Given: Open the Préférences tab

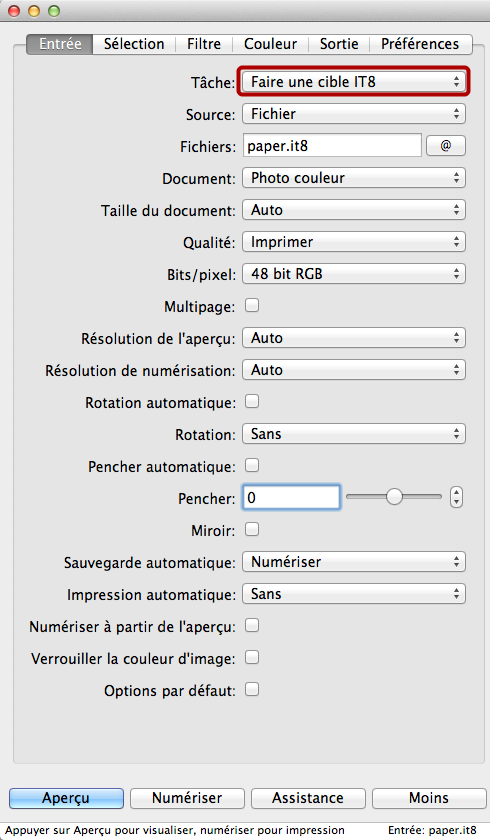Looking at the screenshot, I should coord(420,44).
